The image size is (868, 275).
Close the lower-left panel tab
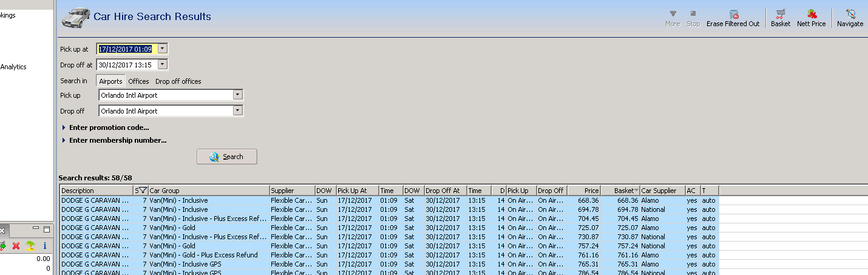click(x=2, y=231)
